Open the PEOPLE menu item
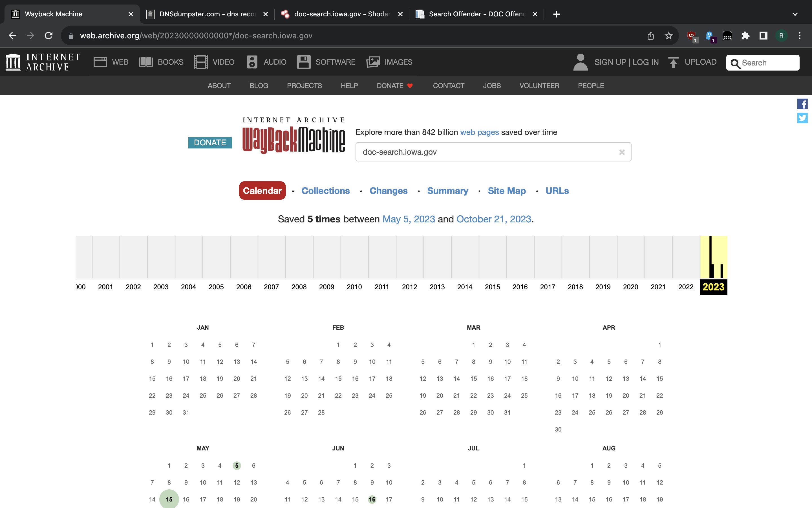This screenshot has height=508, width=812. click(x=591, y=86)
